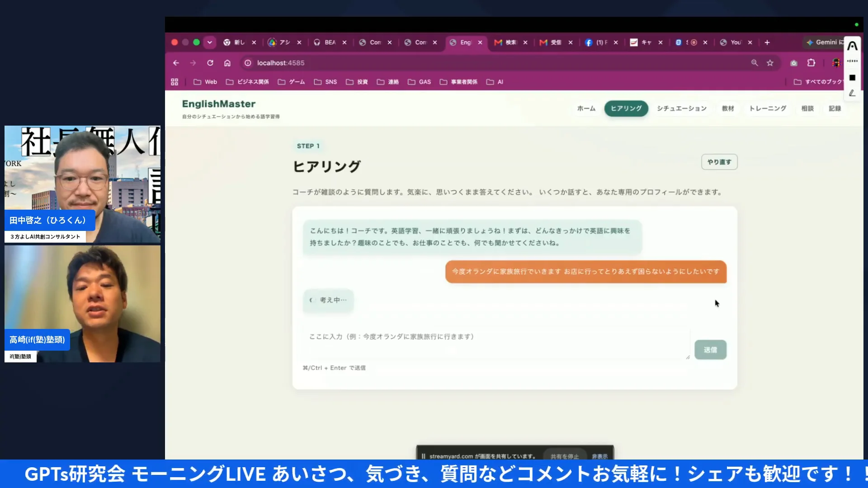Open the GAS bookmarks folder

click(419, 82)
